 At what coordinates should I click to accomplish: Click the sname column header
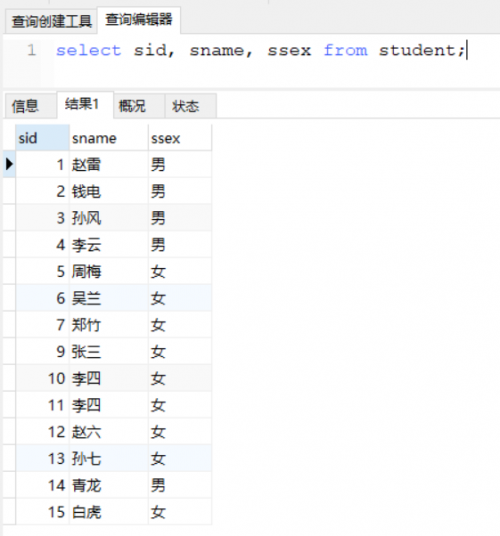coord(109,138)
